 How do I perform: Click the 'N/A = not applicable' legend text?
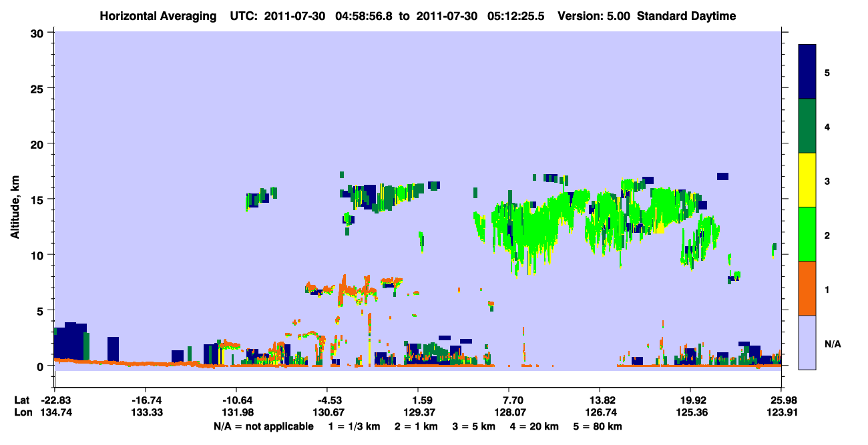point(263,426)
